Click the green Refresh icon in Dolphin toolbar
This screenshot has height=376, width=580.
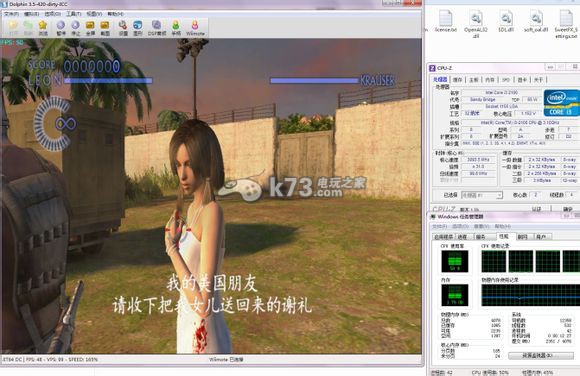point(28,27)
